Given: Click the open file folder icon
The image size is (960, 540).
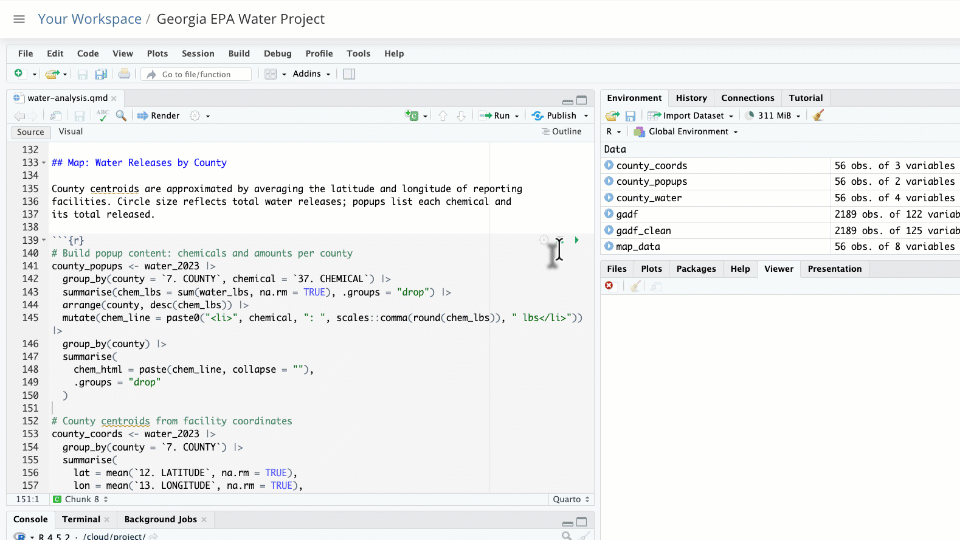Looking at the screenshot, I should tap(52, 74).
